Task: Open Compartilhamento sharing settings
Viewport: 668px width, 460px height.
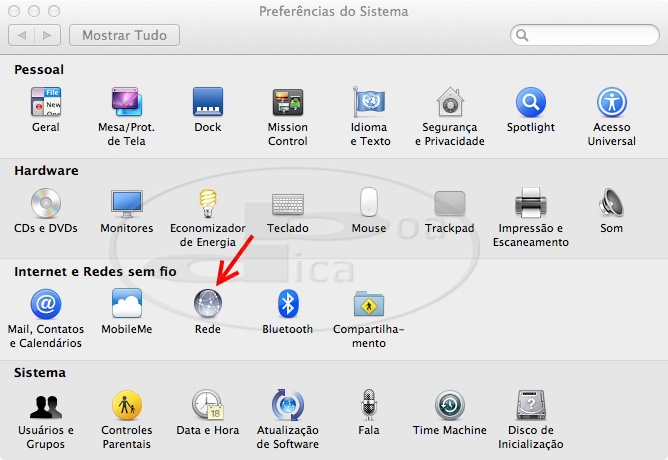Action: tap(369, 304)
